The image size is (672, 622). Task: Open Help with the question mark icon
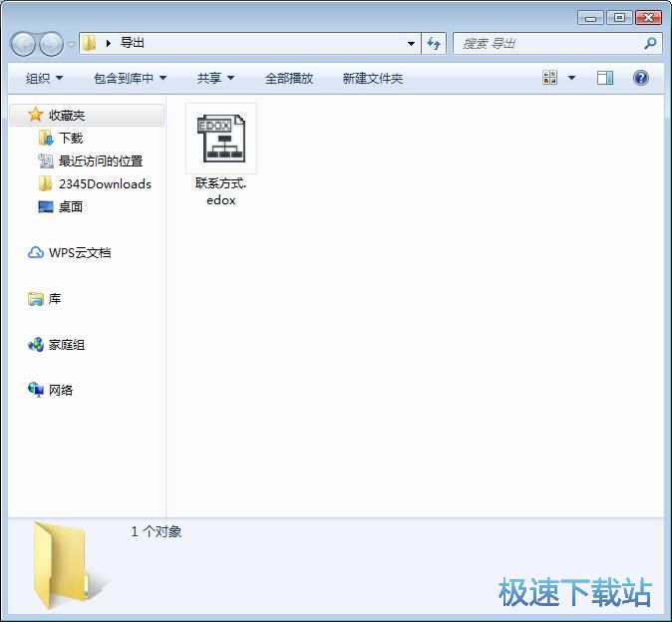640,78
